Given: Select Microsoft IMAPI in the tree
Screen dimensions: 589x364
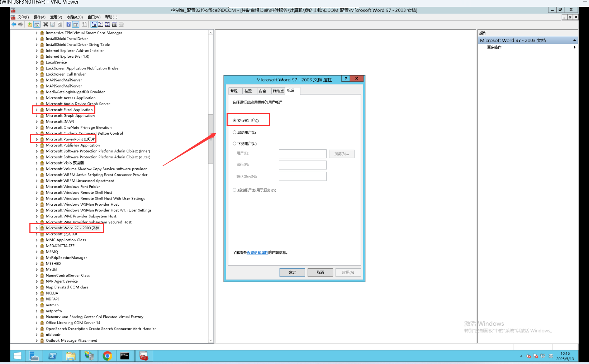Looking at the screenshot, I should [60, 121].
